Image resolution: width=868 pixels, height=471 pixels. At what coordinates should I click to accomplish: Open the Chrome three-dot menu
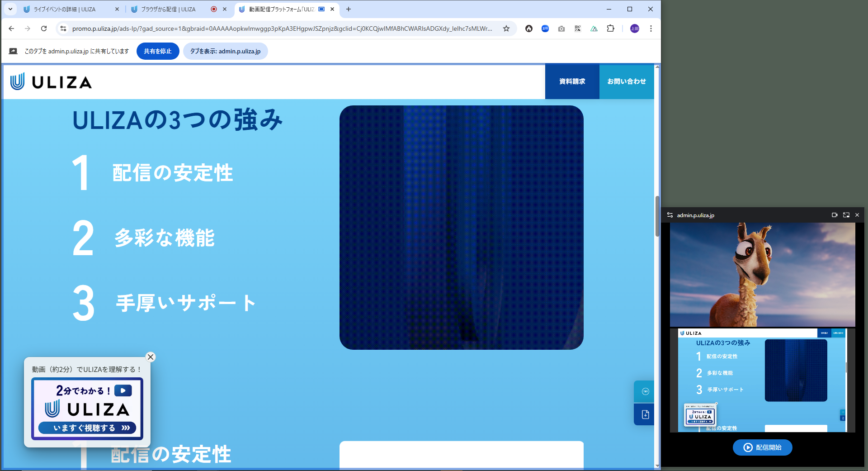(651, 29)
